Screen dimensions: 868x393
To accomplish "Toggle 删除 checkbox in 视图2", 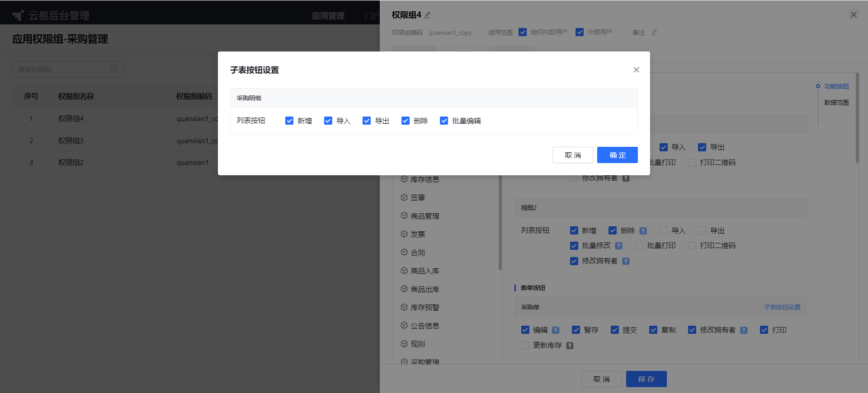I will pos(613,230).
